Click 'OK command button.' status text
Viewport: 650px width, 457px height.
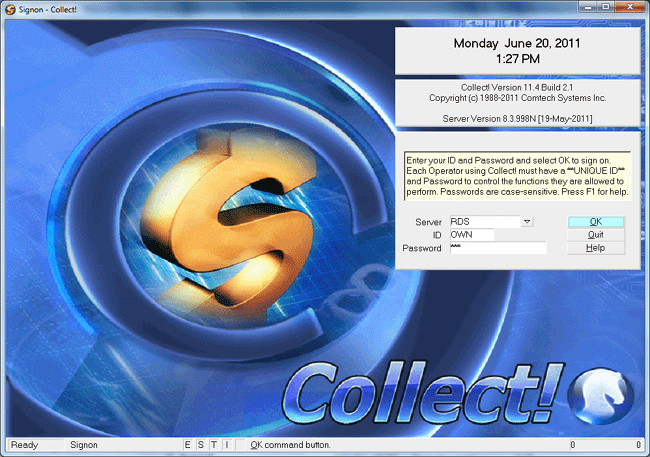(290, 445)
